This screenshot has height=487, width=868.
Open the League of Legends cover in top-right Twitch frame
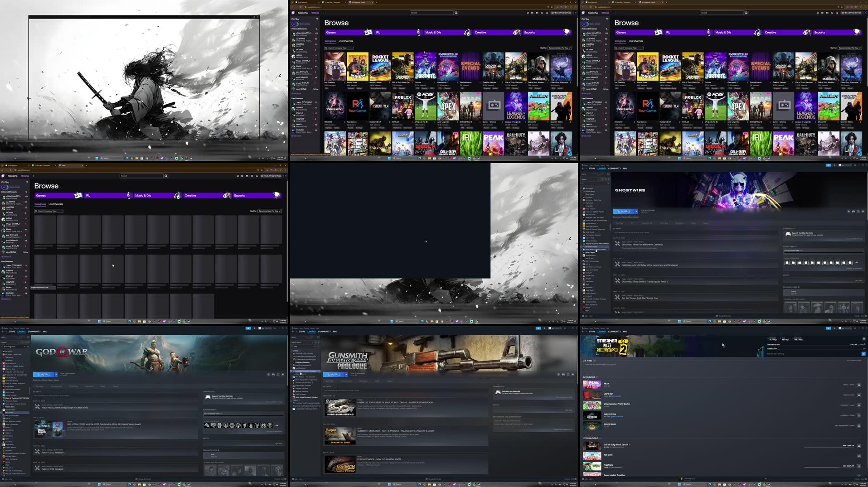pos(806,106)
